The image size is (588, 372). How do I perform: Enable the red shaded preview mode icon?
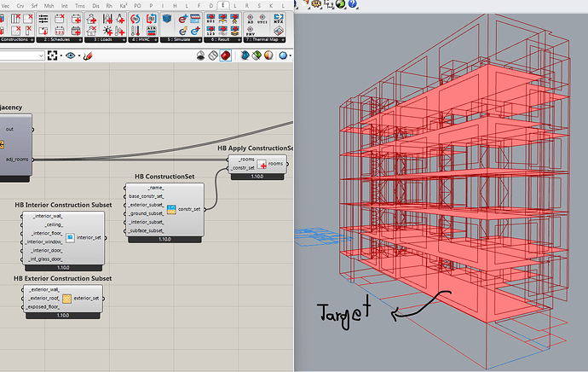(225, 55)
